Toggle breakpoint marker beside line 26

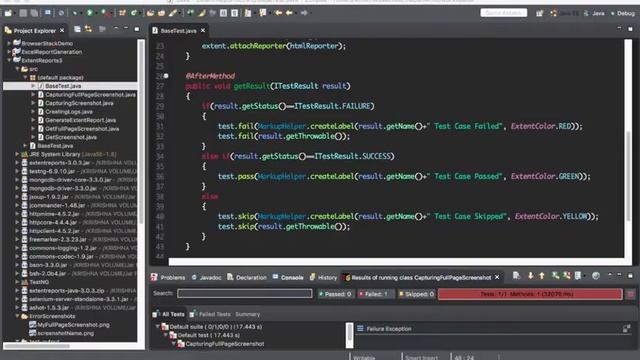pos(166,76)
